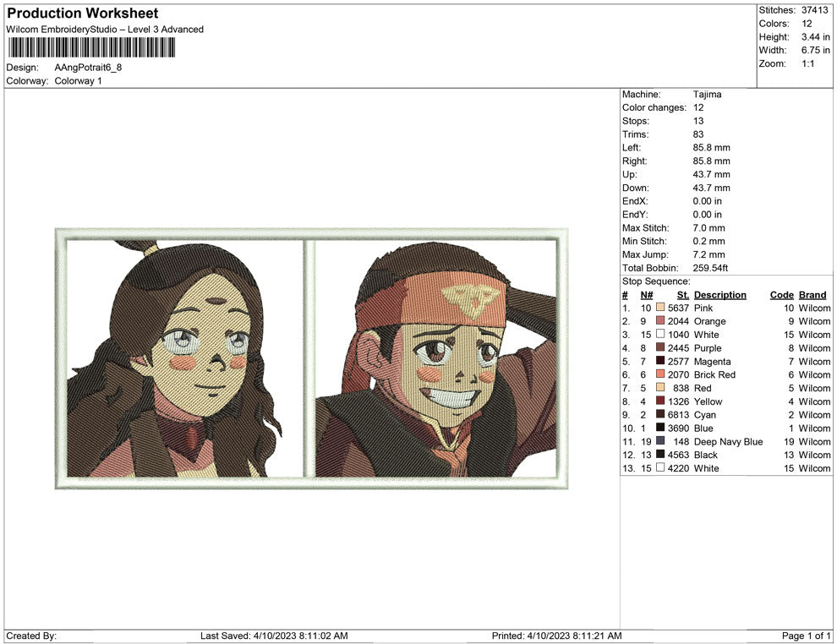This screenshot has width=837, height=644.
Task: Click the Brick Red description text
Action: (714, 374)
